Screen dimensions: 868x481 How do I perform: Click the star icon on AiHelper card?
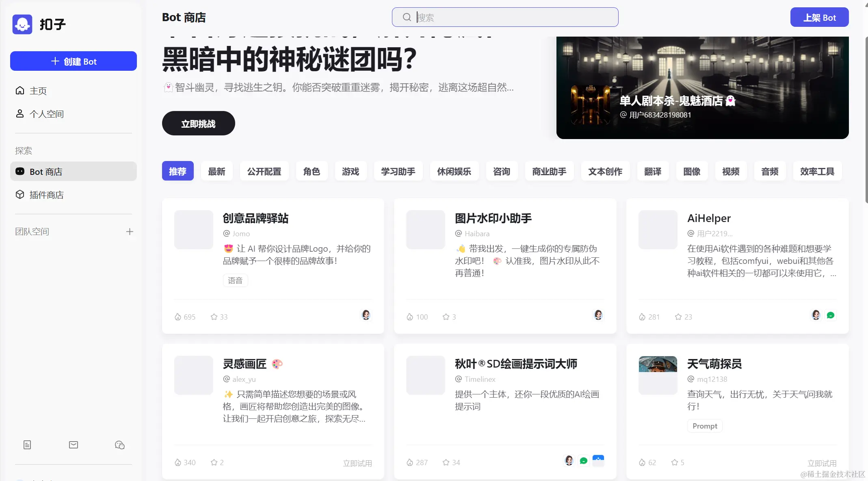(x=678, y=317)
